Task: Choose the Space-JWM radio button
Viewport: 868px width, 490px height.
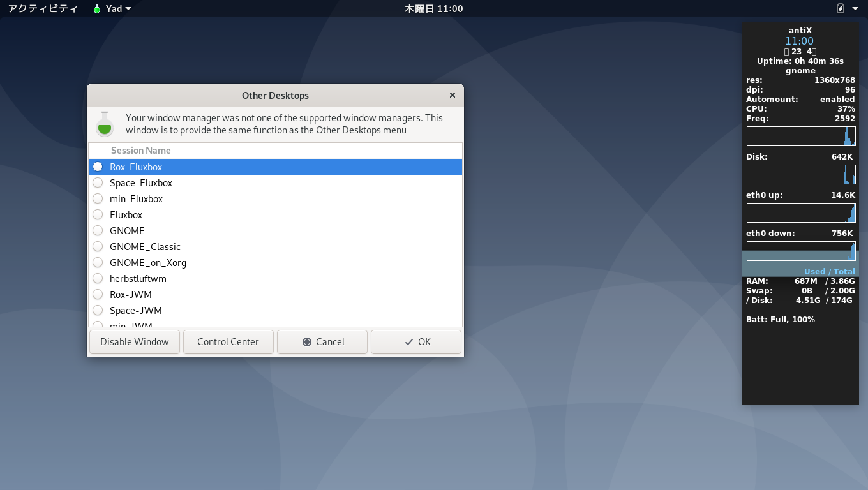Action: (x=98, y=310)
